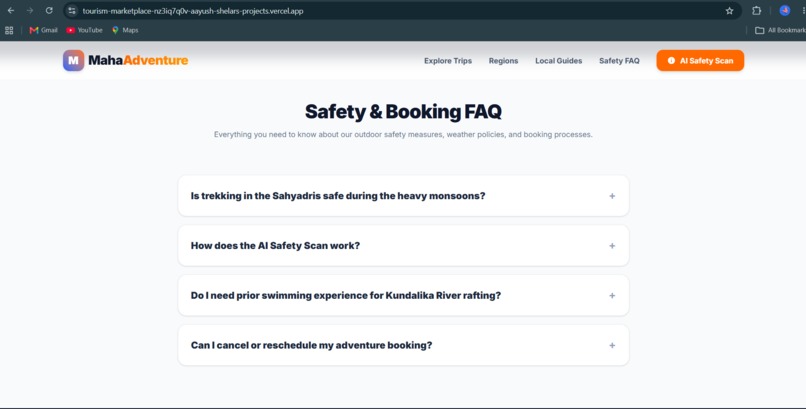806x409 pixels.
Task: Expand plus icon for AI Safety Scan question
Action: click(612, 246)
